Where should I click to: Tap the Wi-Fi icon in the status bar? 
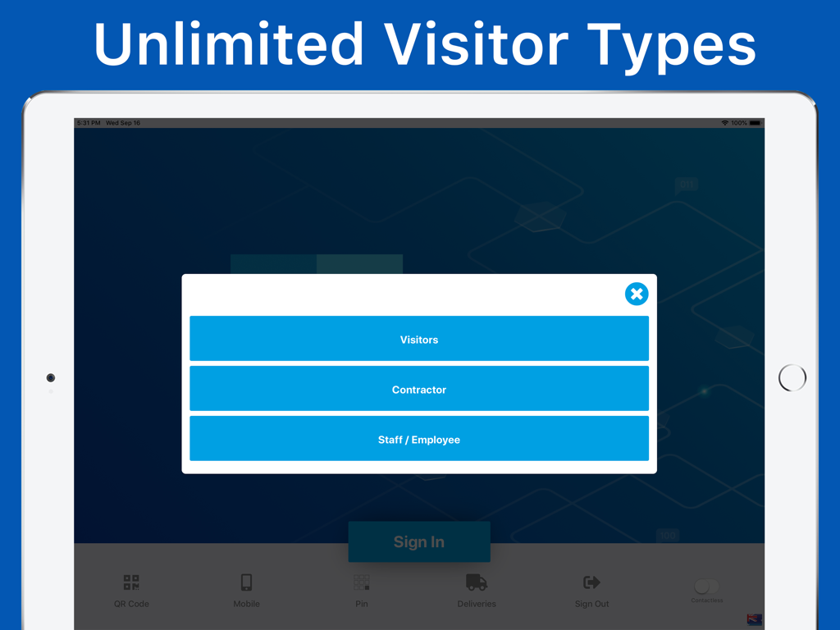click(x=724, y=121)
